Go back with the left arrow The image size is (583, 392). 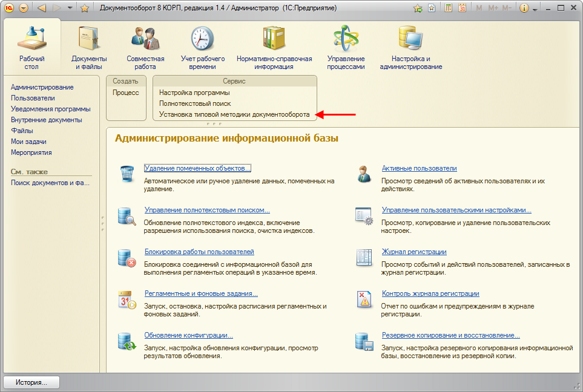click(42, 8)
